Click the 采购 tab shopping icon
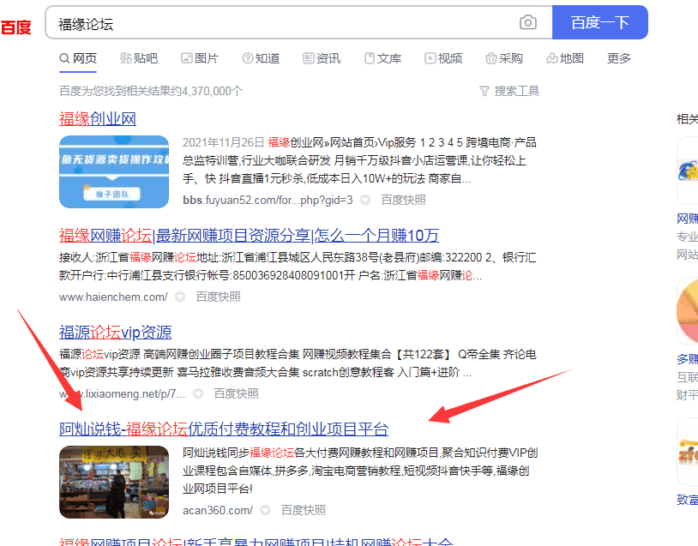 click(491, 58)
